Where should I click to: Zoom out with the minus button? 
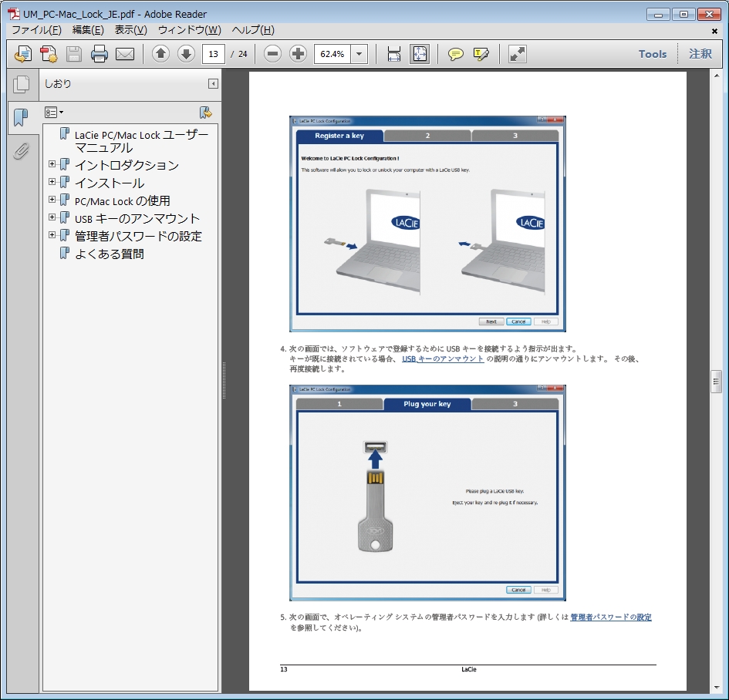point(273,54)
